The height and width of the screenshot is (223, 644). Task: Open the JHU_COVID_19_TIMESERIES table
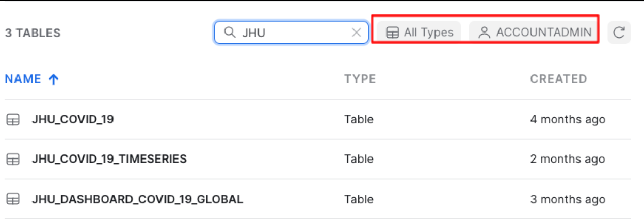click(109, 159)
